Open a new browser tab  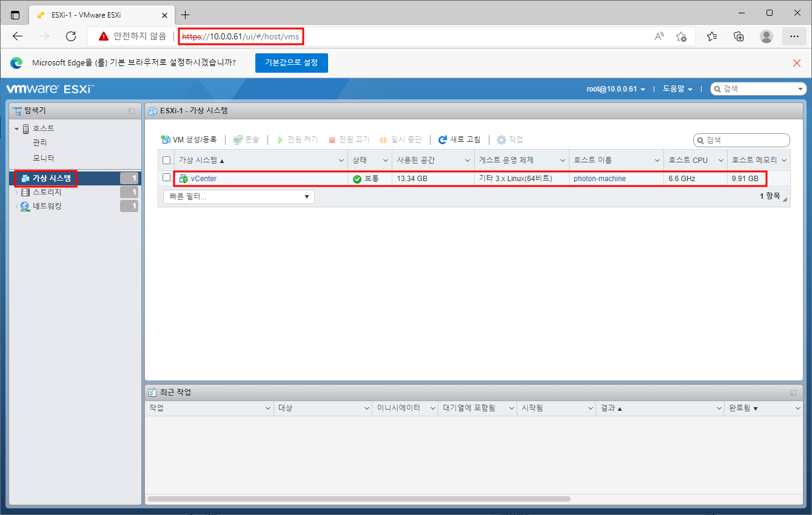[x=186, y=15]
